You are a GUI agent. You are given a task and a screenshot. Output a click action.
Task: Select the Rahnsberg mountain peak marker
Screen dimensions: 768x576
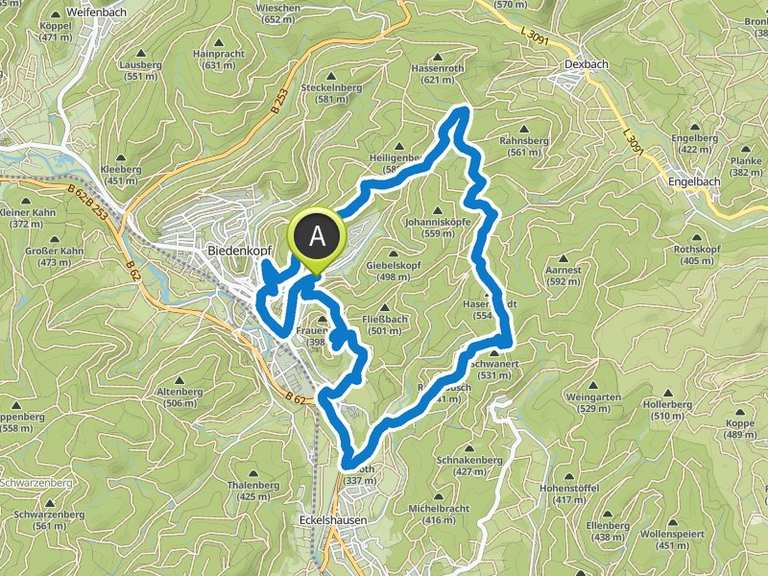point(524,129)
